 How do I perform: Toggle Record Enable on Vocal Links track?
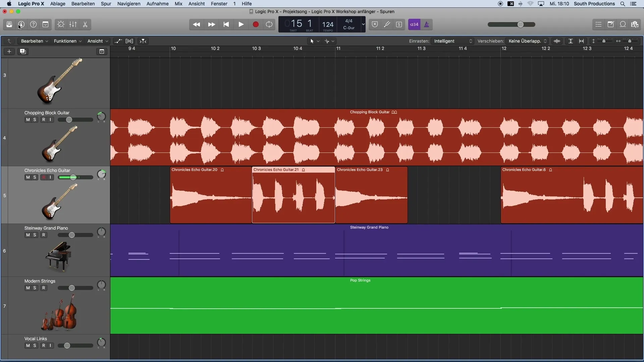click(43, 345)
